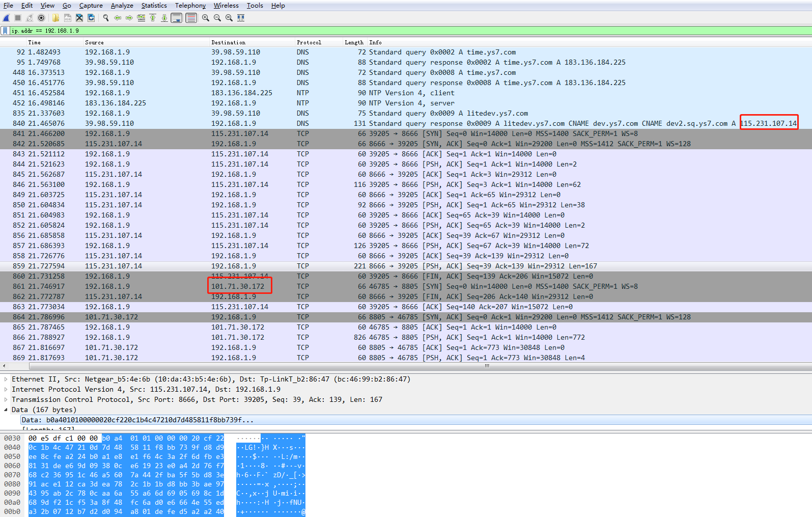Viewport: 812px width, 517px height.
Task: Jump to the first packet
Action: 153,18
